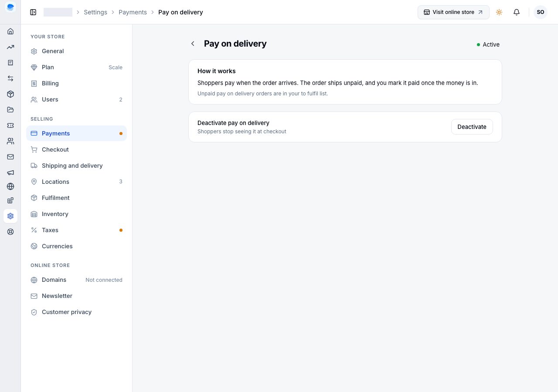Go to Billing settings

tap(77, 83)
